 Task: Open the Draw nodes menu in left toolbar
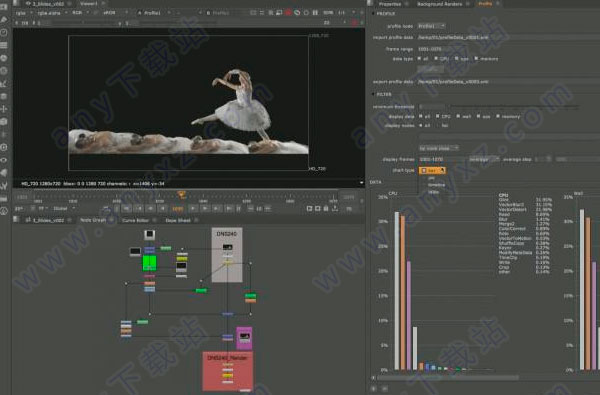click(x=4, y=20)
